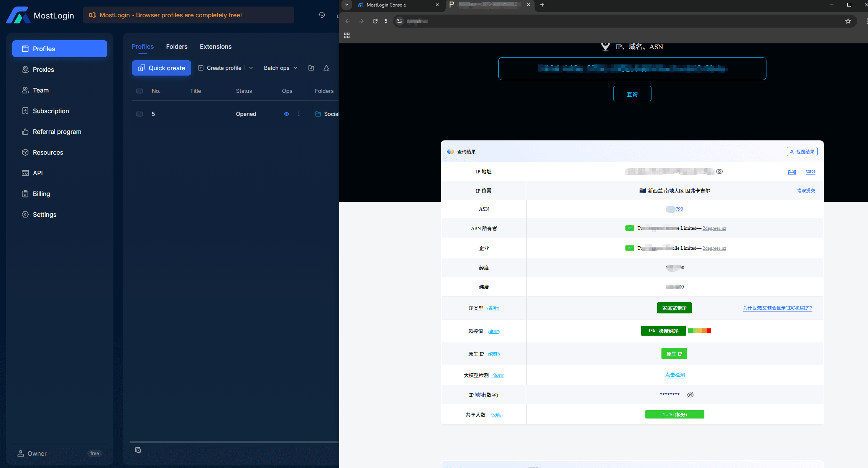The image size is (868, 468).
Task: Tick the select-all checkbox in table header
Action: 139,91
